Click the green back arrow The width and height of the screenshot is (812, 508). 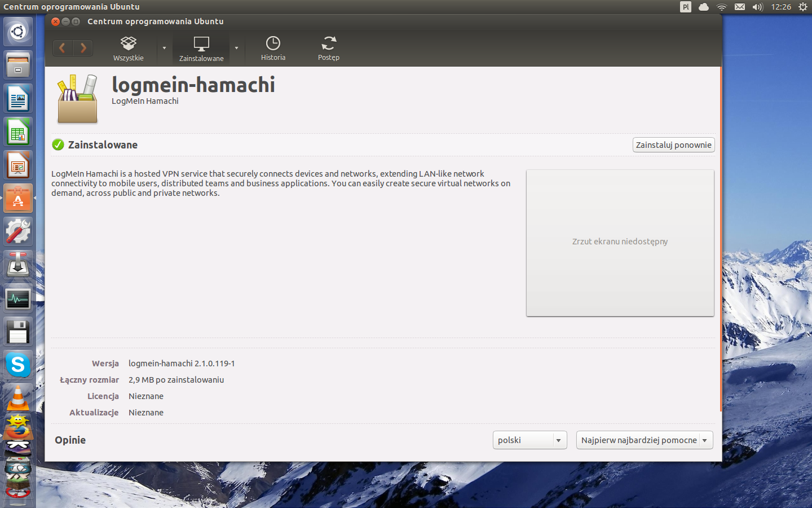coord(62,48)
